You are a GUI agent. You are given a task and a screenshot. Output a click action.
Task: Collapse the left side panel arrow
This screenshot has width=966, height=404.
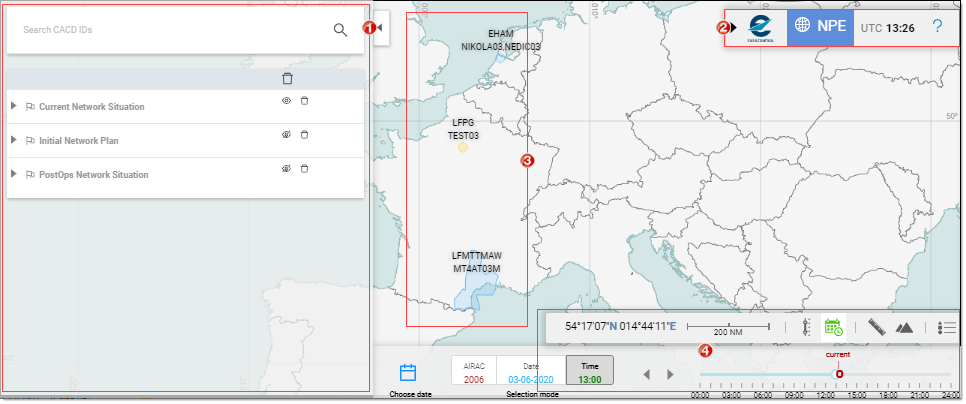[381, 28]
